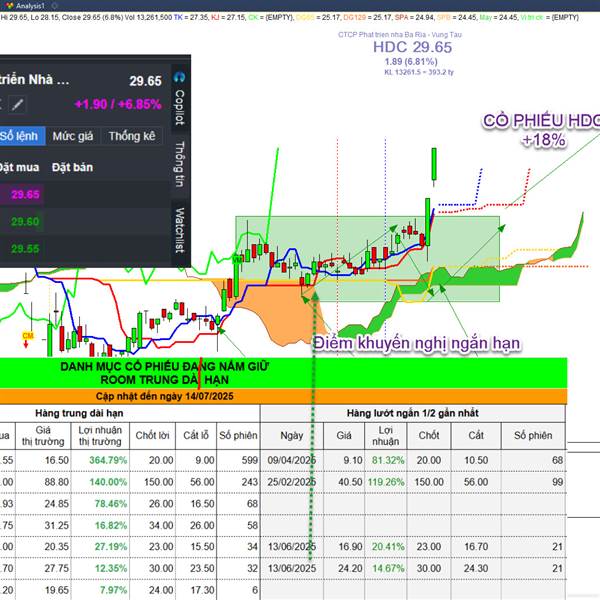Click the 09/04/2025 date cell
Viewport: 600px width, 600px height.
click(292, 460)
